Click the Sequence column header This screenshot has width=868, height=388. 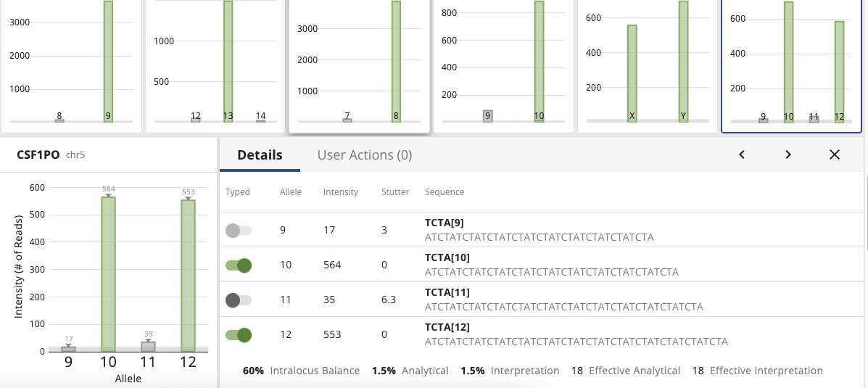(x=445, y=192)
